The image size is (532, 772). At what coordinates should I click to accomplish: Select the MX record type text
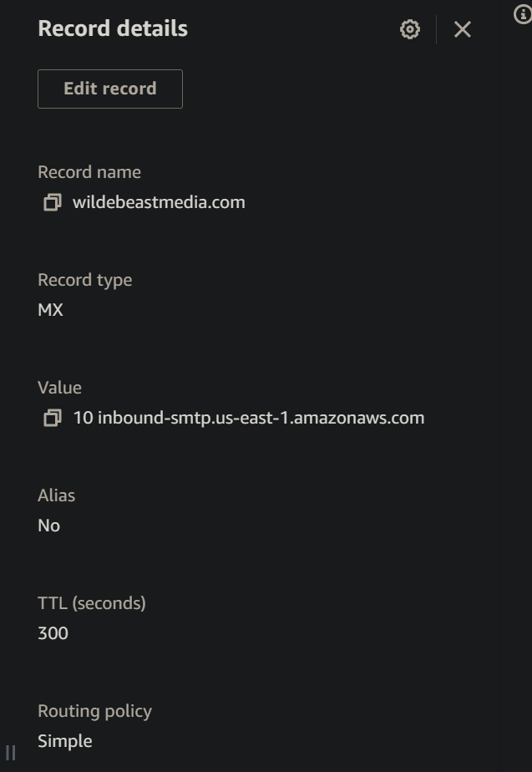tap(48, 309)
